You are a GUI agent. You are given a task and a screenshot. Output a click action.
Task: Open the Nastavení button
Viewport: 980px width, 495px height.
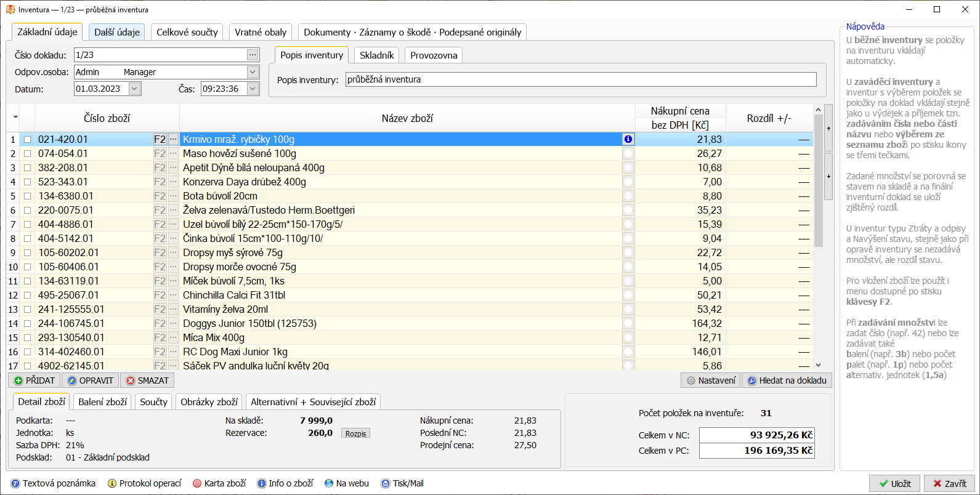click(711, 380)
